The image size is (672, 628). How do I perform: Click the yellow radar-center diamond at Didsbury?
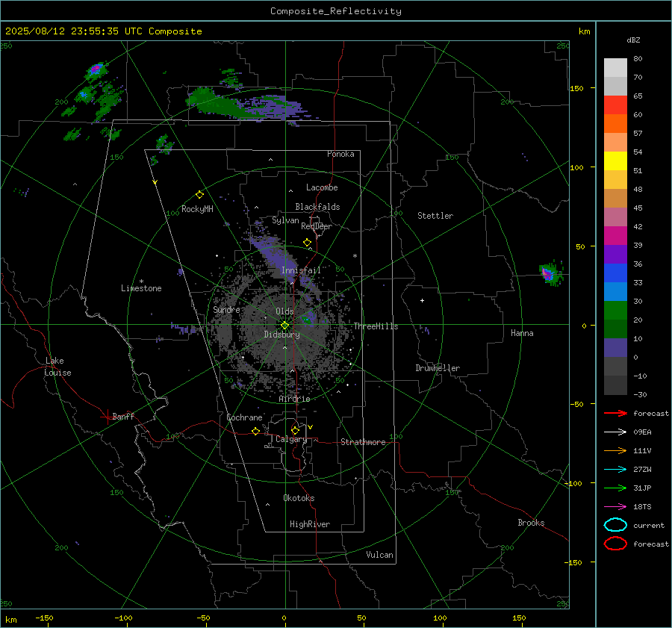point(285,326)
